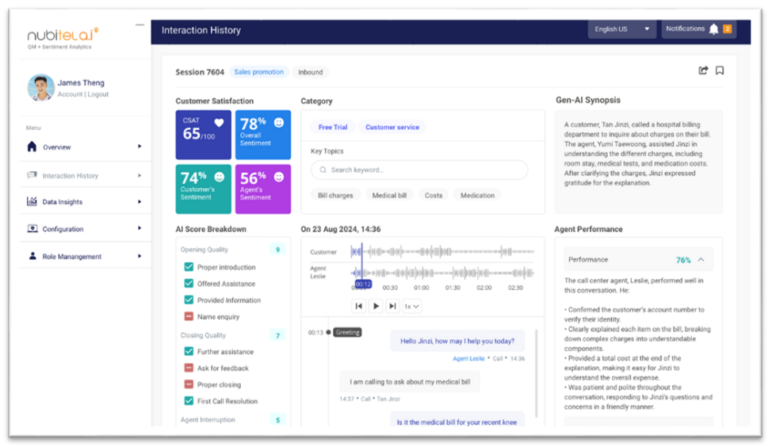Click the Configuration monitor icon
The width and height of the screenshot is (768, 447).
pos(32,229)
